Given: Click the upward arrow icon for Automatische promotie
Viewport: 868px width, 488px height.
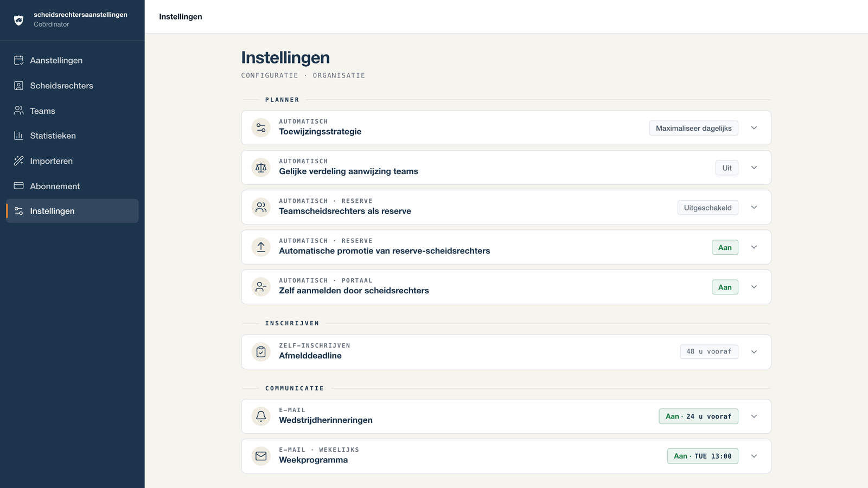Looking at the screenshot, I should pyautogui.click(x=261, y=247).
